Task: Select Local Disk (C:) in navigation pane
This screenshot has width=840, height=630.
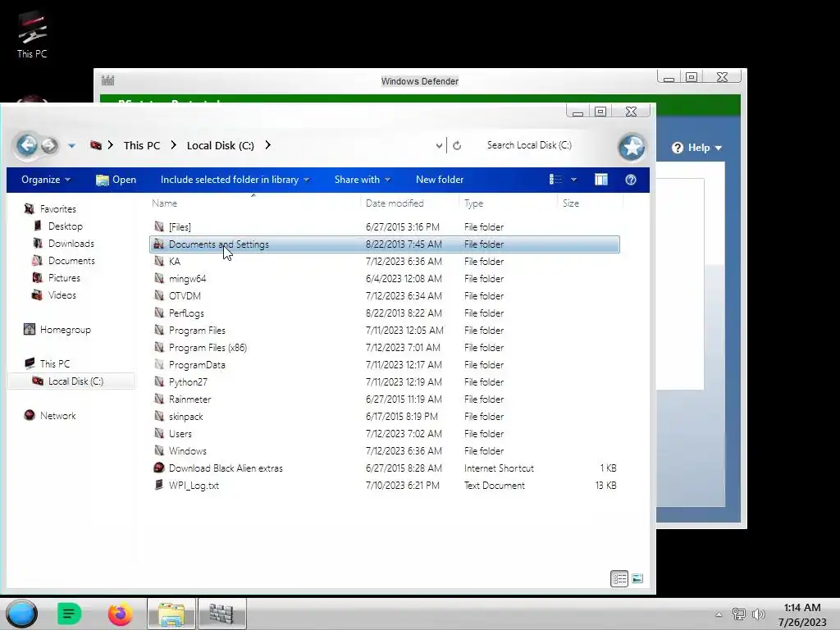Action: point(75,381)
